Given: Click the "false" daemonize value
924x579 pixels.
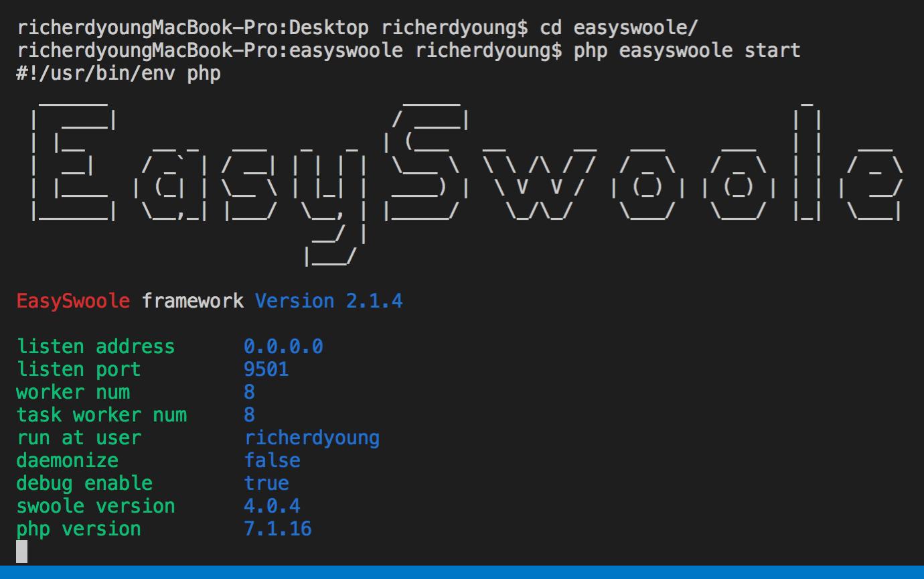Looking at the screenshot, I should (x=272, y=460).
